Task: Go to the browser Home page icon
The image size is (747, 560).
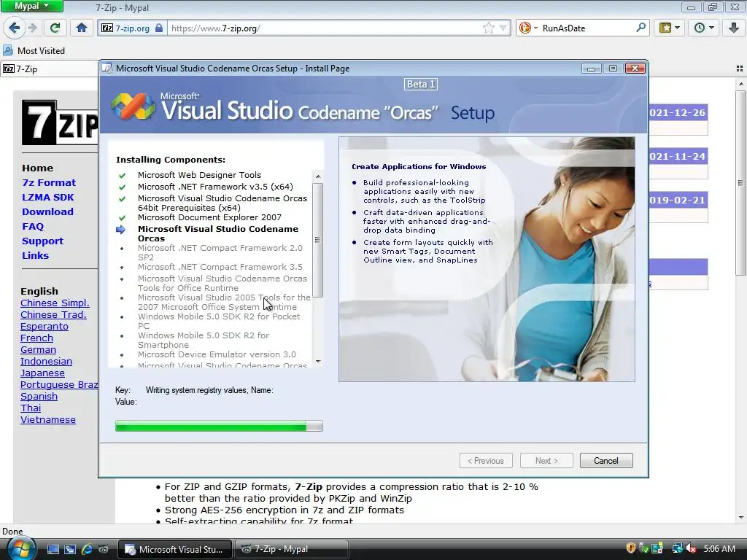Action: [x=82, y=28]
